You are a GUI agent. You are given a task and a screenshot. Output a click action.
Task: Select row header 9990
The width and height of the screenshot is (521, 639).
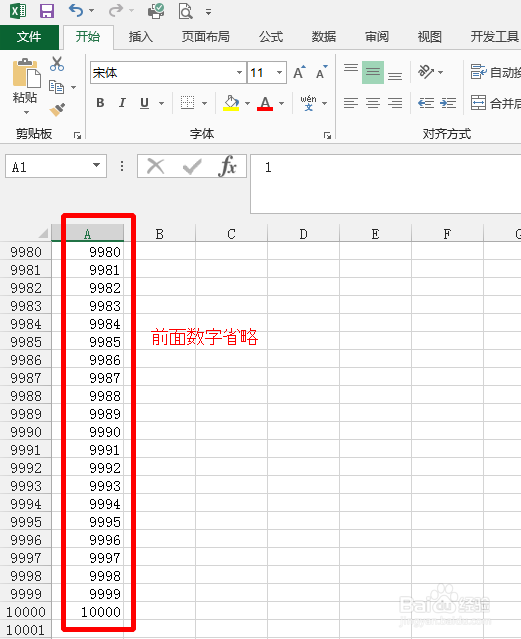point(26,432)
